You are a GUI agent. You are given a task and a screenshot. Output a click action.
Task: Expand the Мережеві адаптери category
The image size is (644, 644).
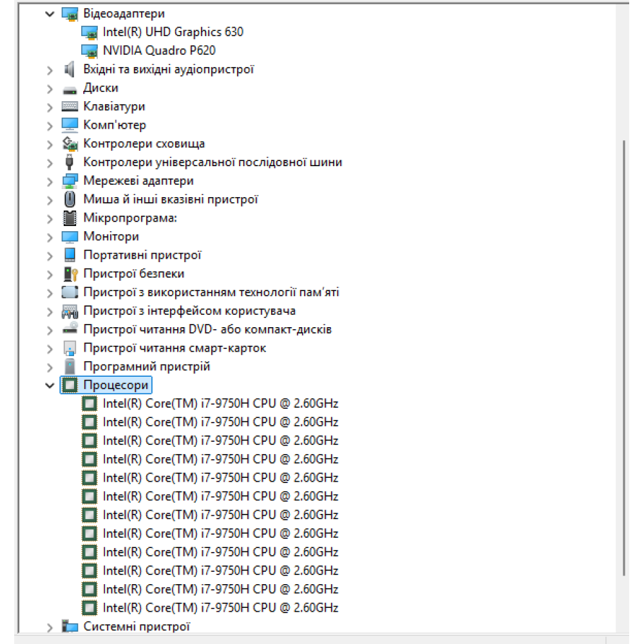point(50,181)
